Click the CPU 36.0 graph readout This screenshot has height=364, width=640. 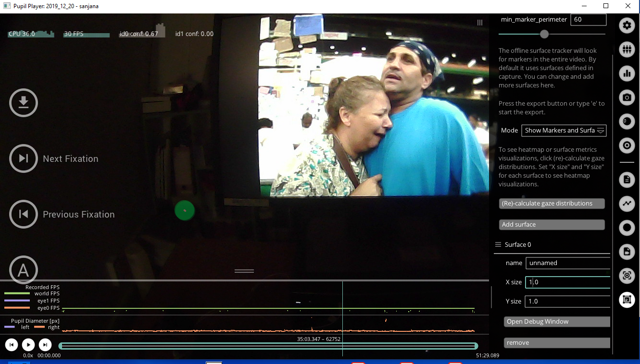pyautogui.click(x=31, y=34)
